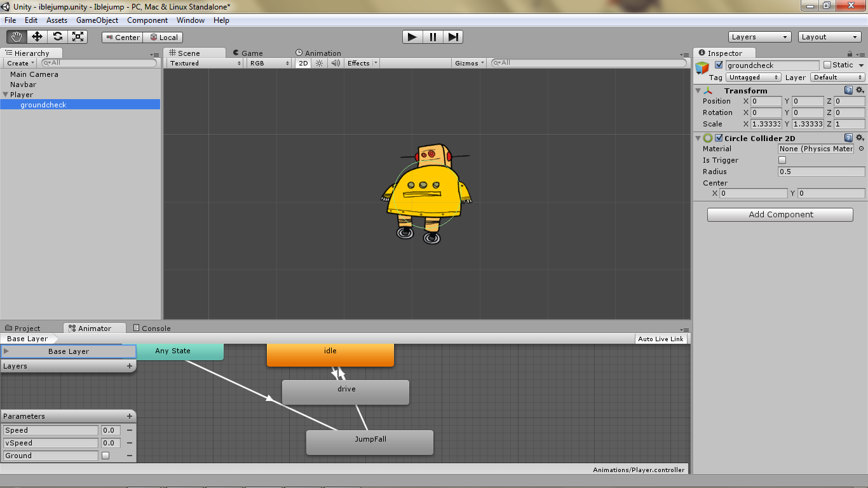
Task: Select the Rotate tool
Action: tap(58, 36)
